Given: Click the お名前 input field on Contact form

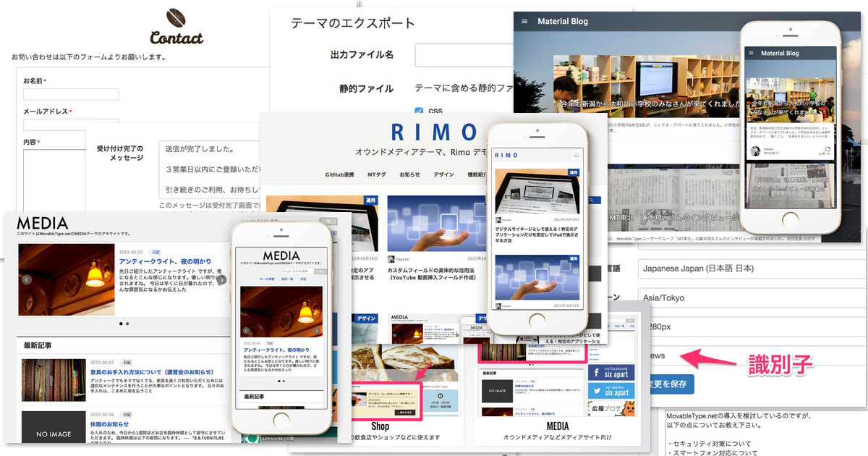Looking at the screenshot, I should point(71,94).
